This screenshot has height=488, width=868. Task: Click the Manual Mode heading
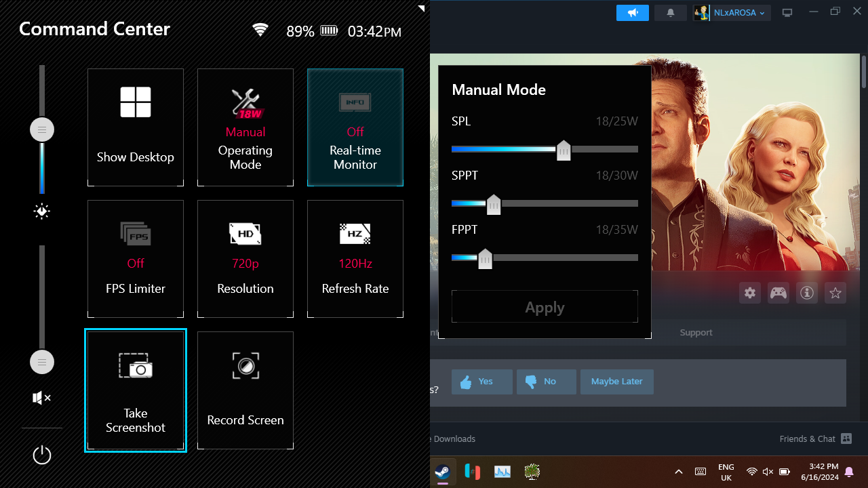pyautogui.click(x=498, y=89)
